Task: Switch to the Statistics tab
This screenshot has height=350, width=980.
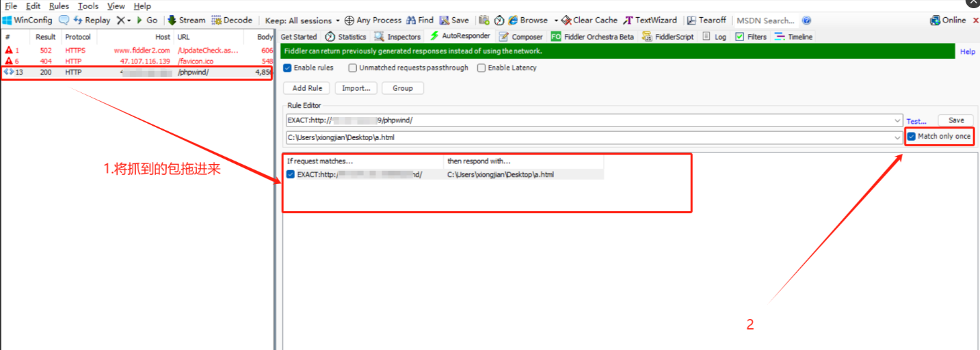Action: tap(345, 37)
